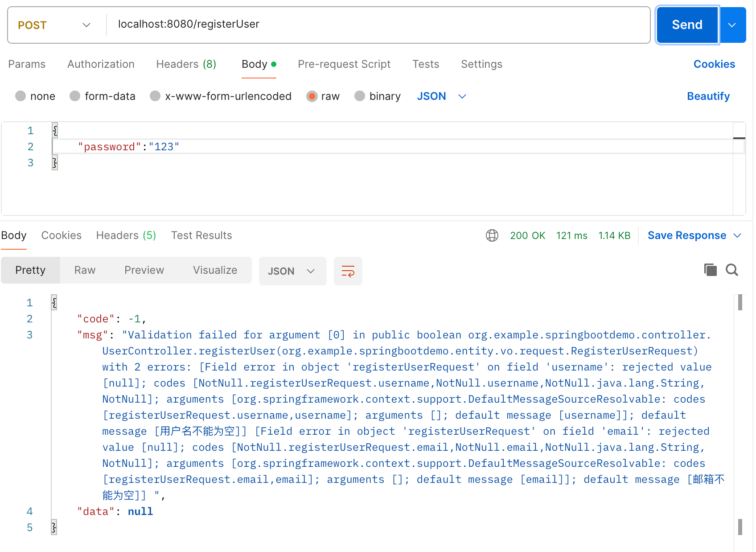The height and width of the screenshot is (552, 756).
Task: Open the request body JSON format dropdown
Action: tap(442, 96)
